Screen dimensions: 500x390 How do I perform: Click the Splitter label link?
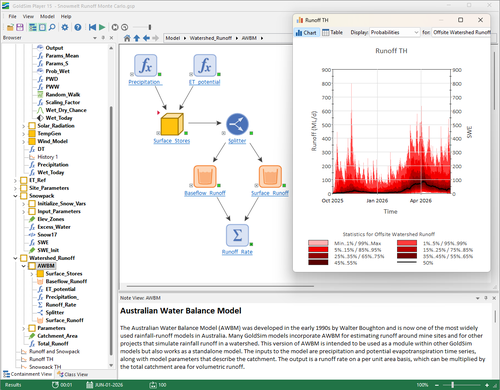(x=237, y=141)
